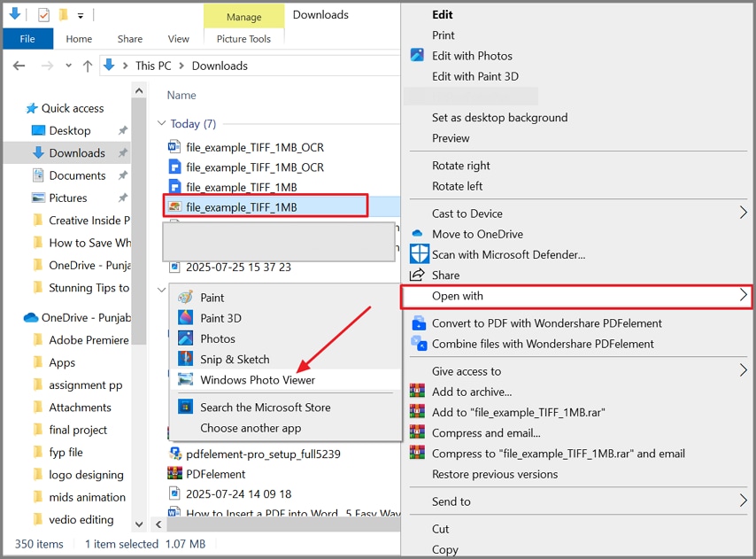
Task: Click the Snip & Sketch icon
Action: 185,359
